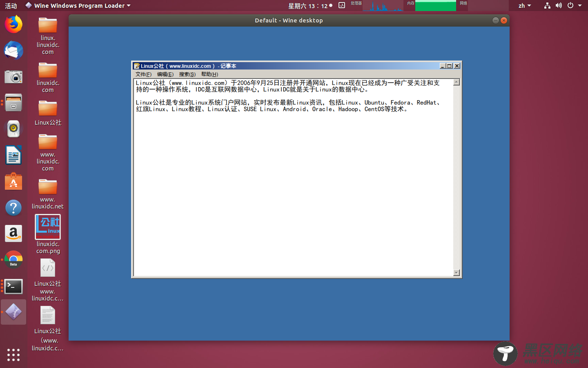
Task: Launch Amazon from the dock
Action: tap(13, 233)
